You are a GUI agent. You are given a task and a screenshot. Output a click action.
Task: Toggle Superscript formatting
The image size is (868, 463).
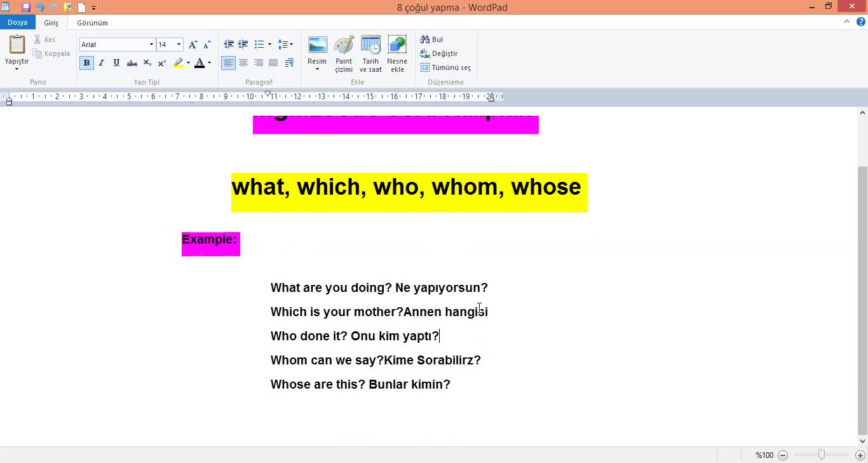162,63
